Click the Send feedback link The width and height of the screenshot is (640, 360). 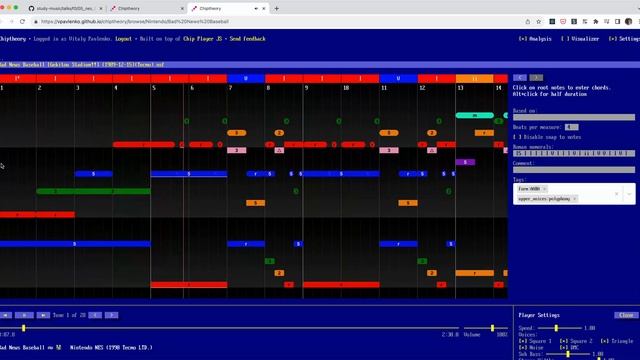tap(247, 39)
